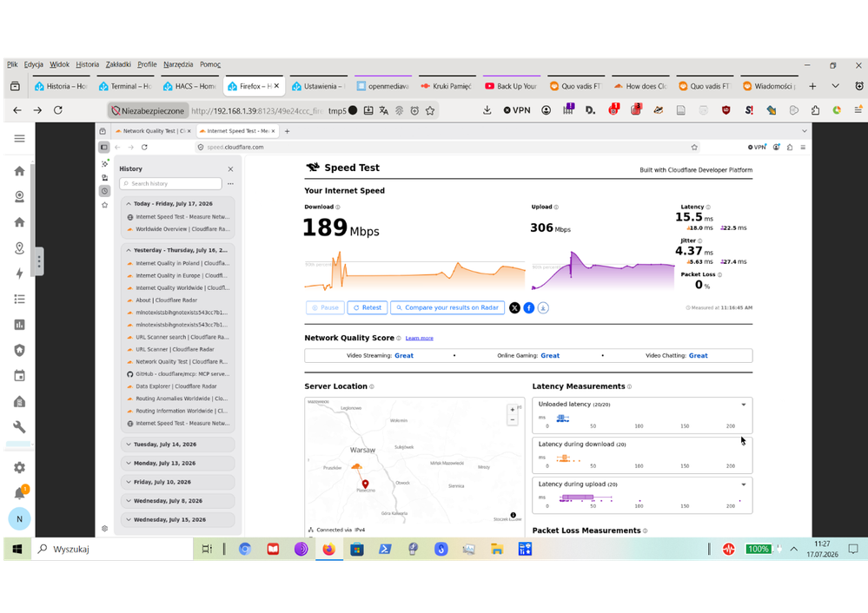The image size is (868, 613).
Task: Open the History chart icon in Home Assistant sidebar
Action: [19, 325]
